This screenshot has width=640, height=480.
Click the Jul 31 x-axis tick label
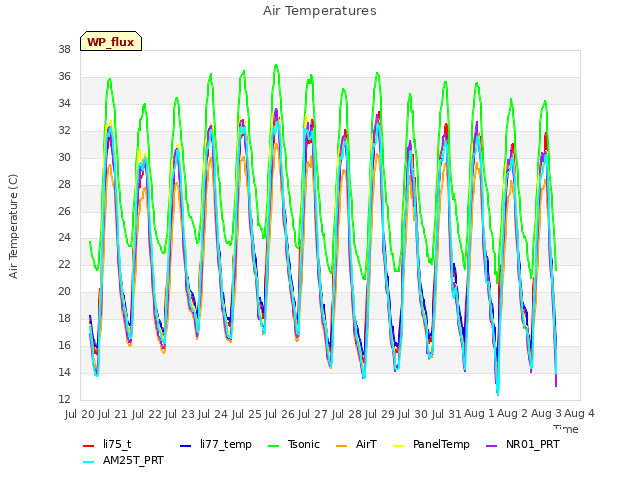(446, 414)
